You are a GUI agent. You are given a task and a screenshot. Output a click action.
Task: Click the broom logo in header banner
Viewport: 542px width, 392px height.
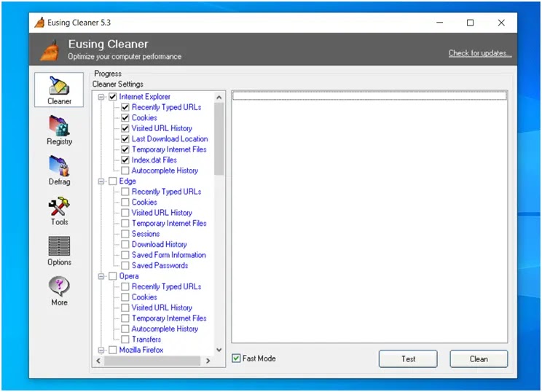[50, 50]
